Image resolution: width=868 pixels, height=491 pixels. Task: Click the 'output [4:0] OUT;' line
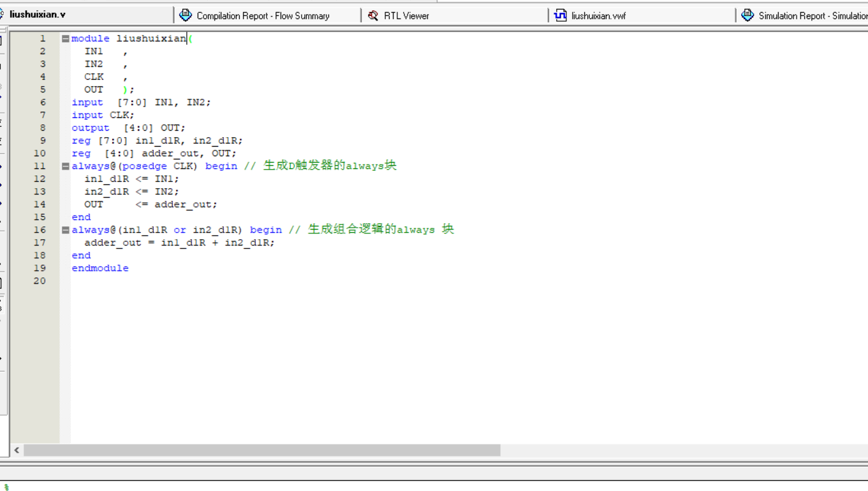(x=128, y=128)
